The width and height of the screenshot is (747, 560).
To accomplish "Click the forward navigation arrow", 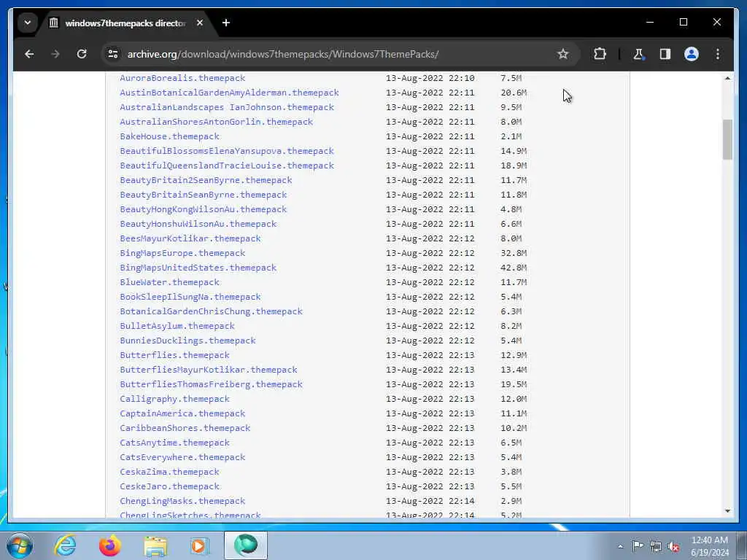I will 55,54.
